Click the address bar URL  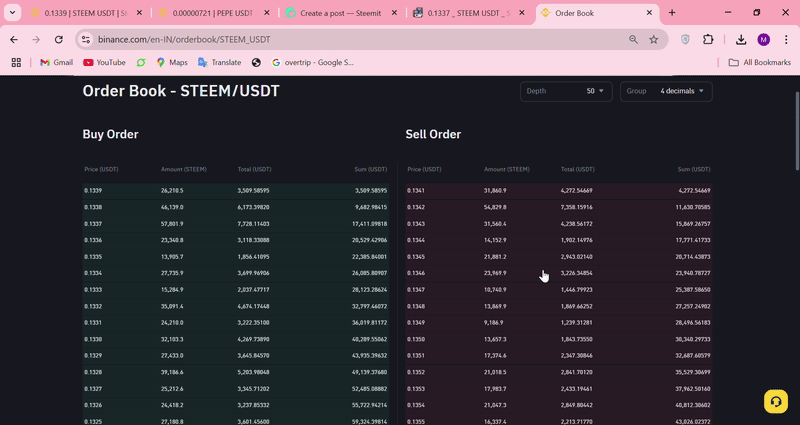184,39
